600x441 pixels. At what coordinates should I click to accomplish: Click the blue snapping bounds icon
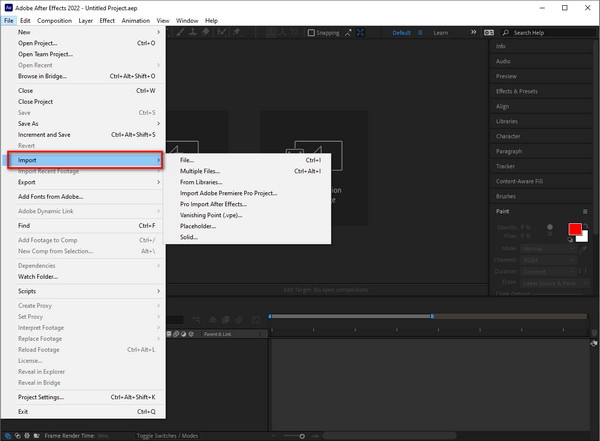coord(360,33)
